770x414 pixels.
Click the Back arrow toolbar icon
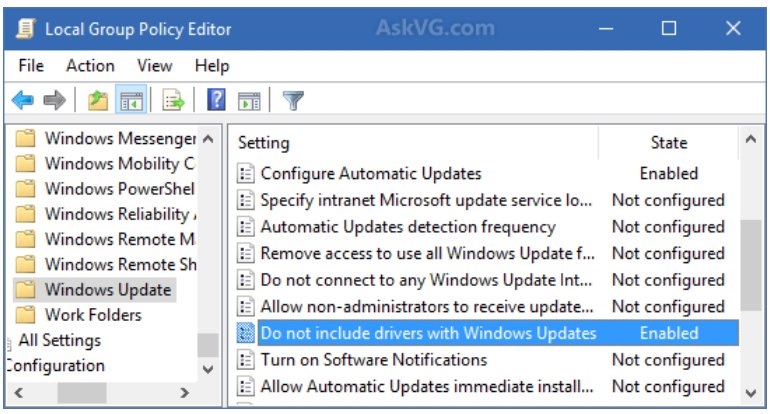coord(23,100)
